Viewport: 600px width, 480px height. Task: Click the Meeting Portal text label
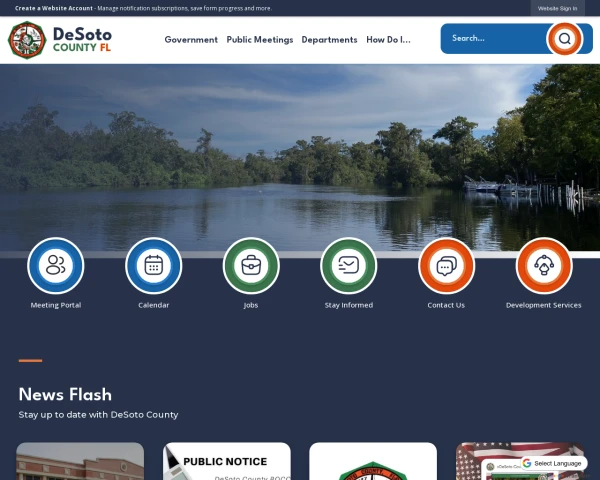(x=56, y=305)
